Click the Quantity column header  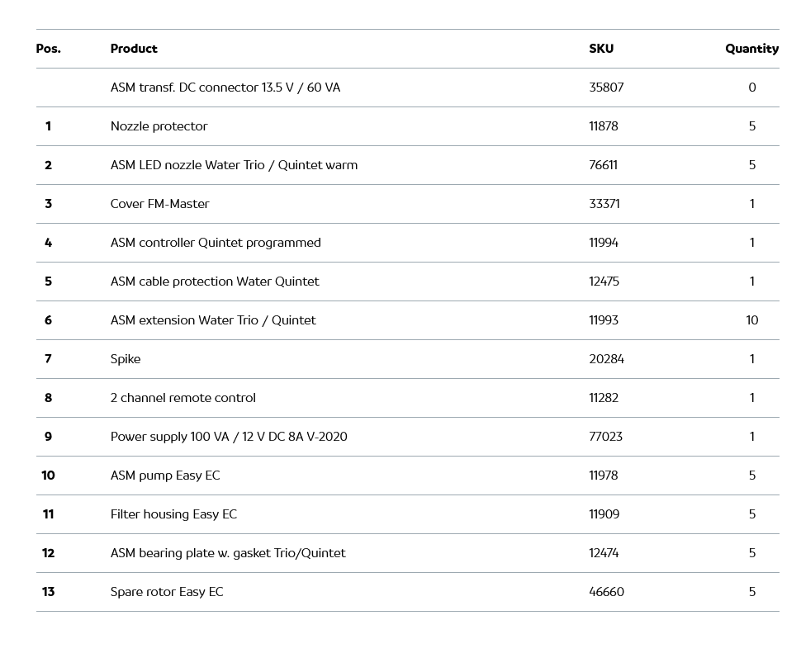[751, 49]
